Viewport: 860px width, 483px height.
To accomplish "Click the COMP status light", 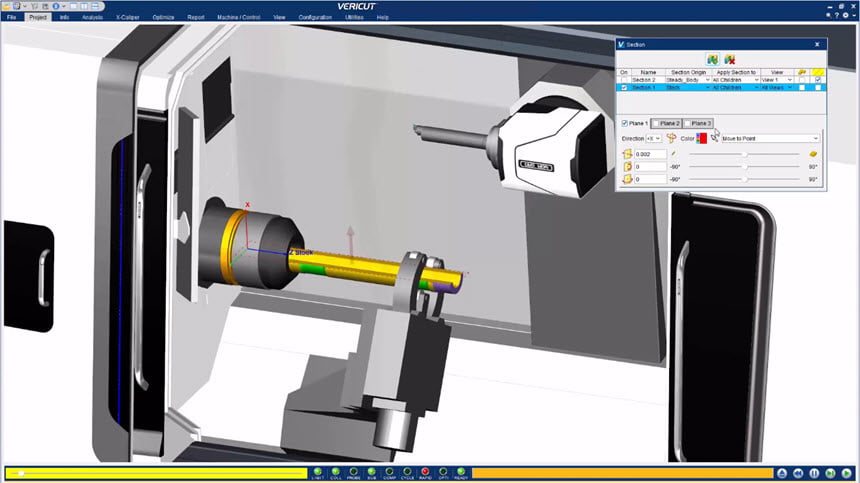I will coord(389,472).
